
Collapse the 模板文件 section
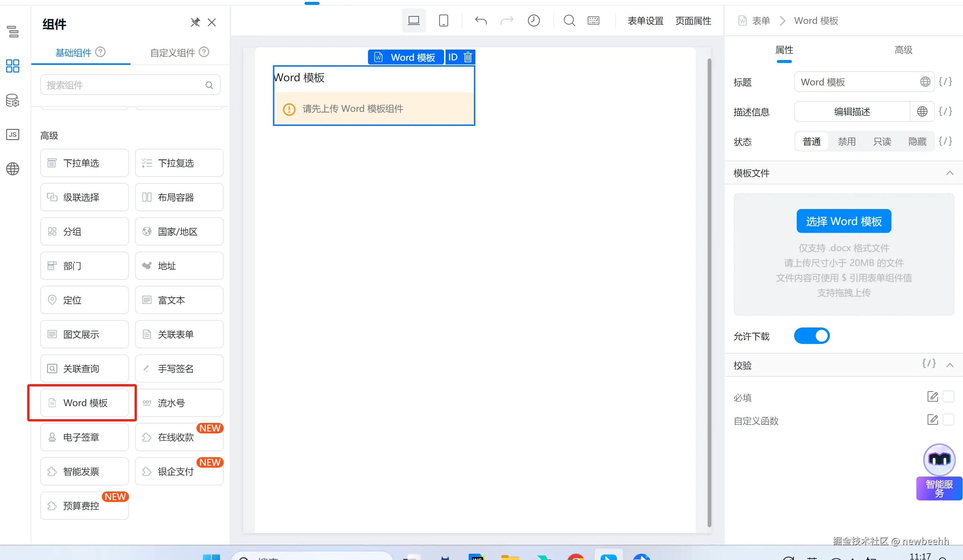pos(950,173)
